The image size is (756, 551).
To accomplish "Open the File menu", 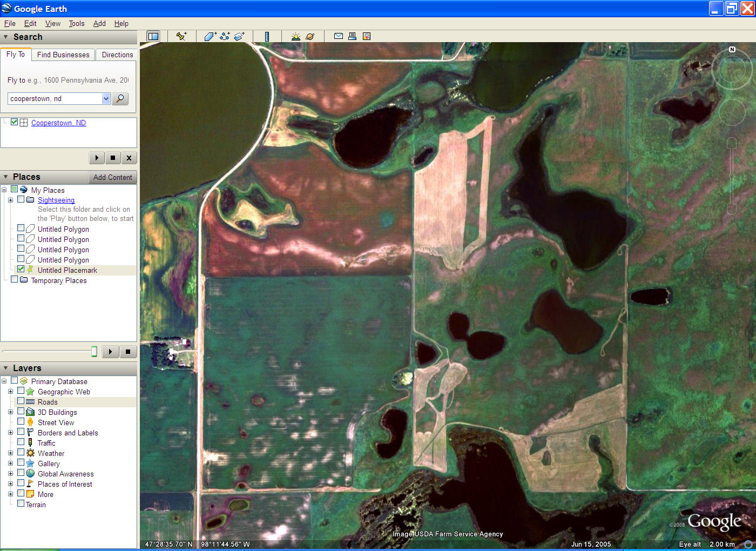I will pos(10,23).
